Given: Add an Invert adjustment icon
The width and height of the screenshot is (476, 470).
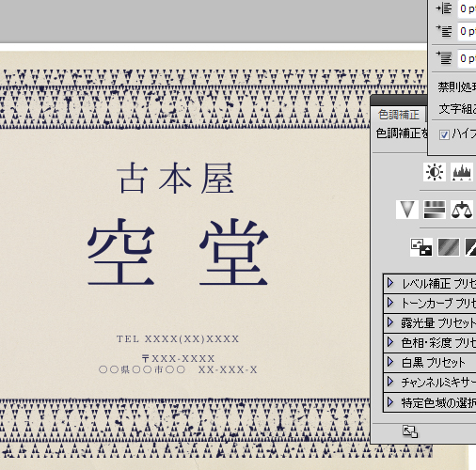Looking at the screenshot, I should 421,247.
